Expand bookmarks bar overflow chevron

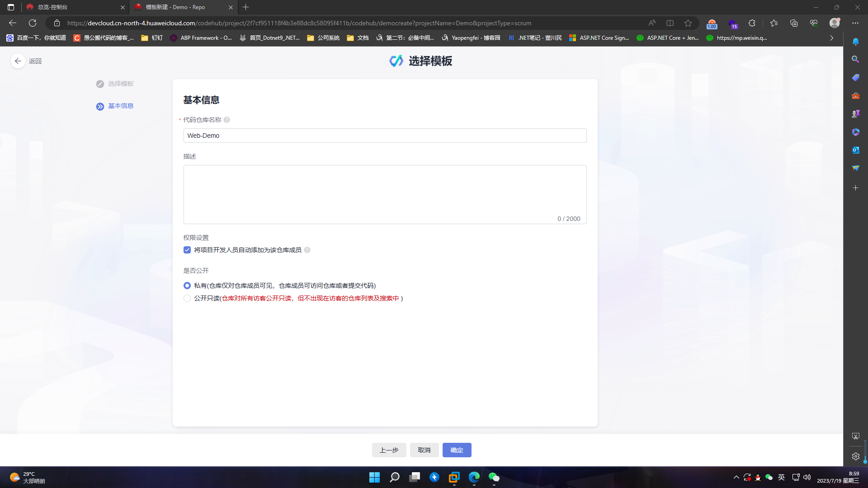tap(831, 38)
